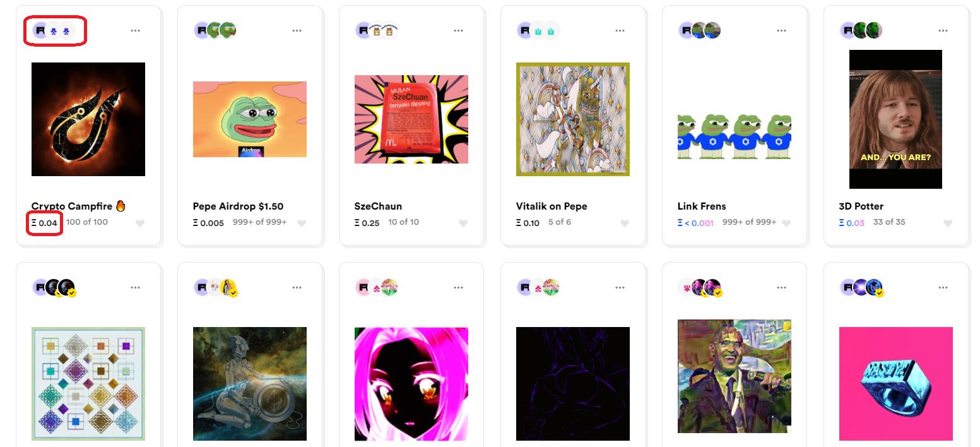Open the Pepe Airdrop card options menu

coord(297,30)
